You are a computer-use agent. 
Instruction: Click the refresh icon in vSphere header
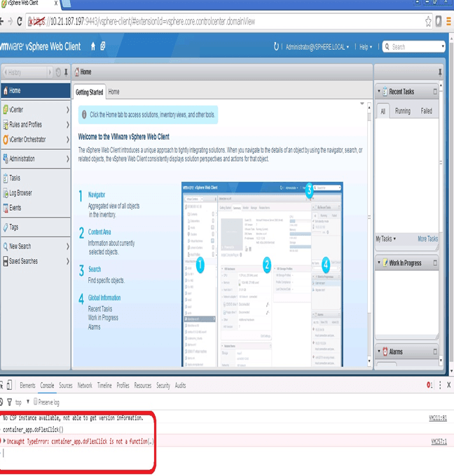point(276,46)
